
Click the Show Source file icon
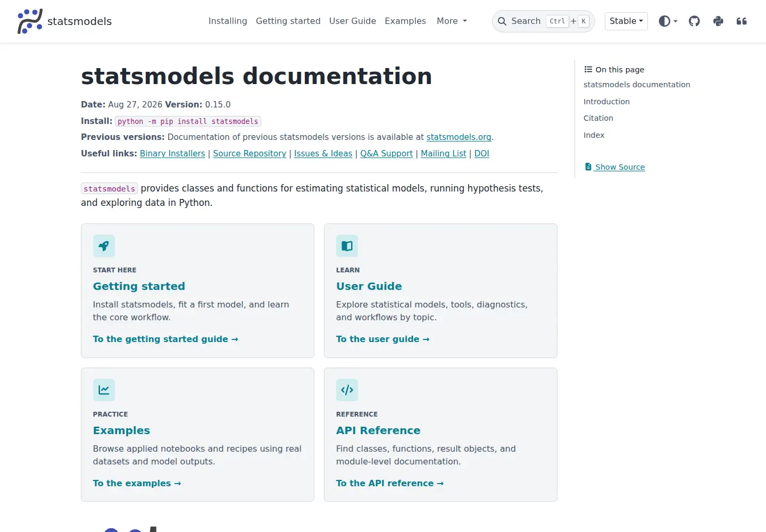coord(588,167)
